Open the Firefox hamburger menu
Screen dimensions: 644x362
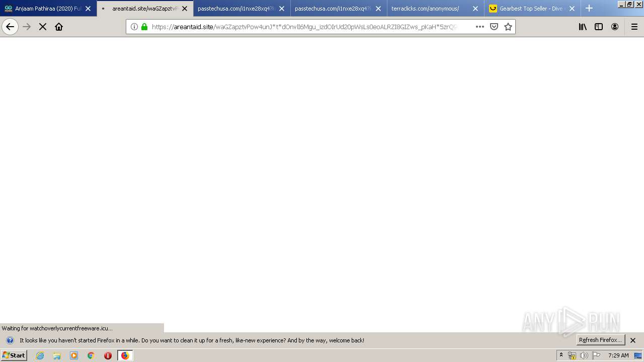click(x=634, y=27)
